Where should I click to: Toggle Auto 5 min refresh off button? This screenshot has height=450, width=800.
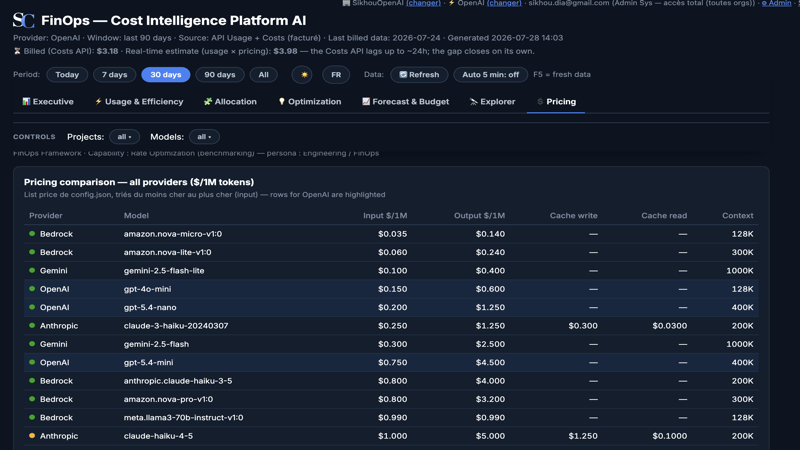point(490,74)
